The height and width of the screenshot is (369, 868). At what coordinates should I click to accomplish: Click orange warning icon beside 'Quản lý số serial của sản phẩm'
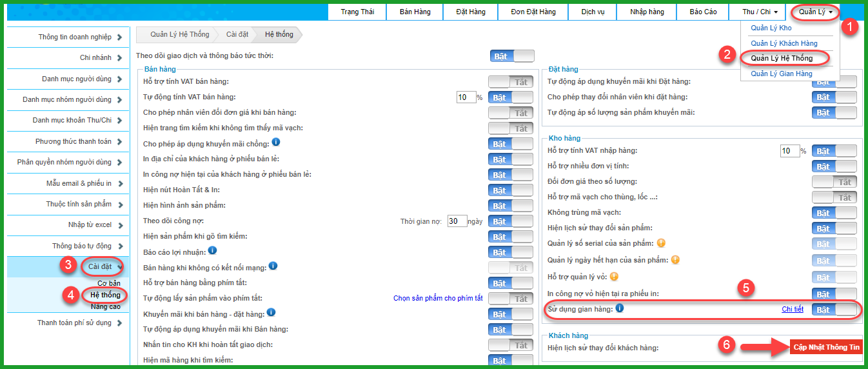pyautogui.click(x=659, y=243)
